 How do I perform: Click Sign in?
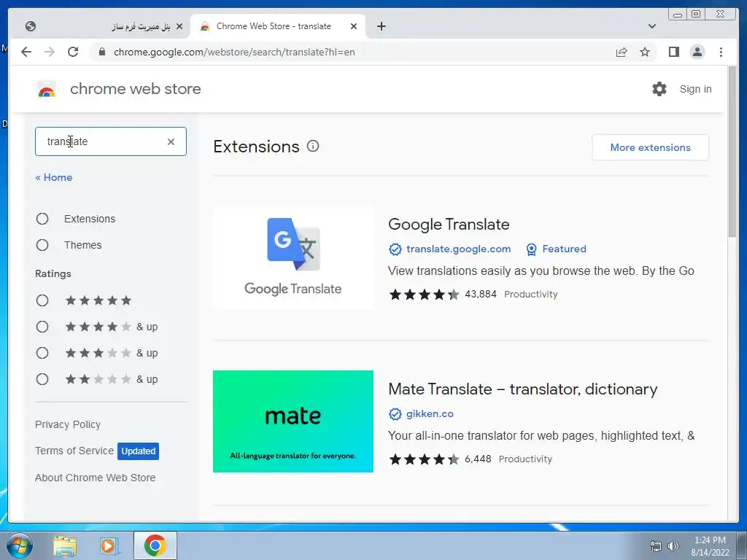(x=695, y=89)
